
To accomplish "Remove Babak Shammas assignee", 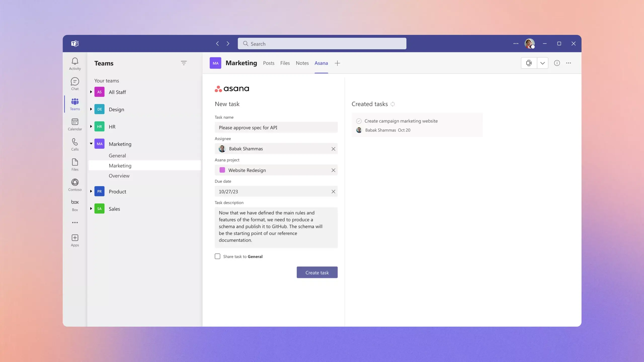I will click(333, 148).
